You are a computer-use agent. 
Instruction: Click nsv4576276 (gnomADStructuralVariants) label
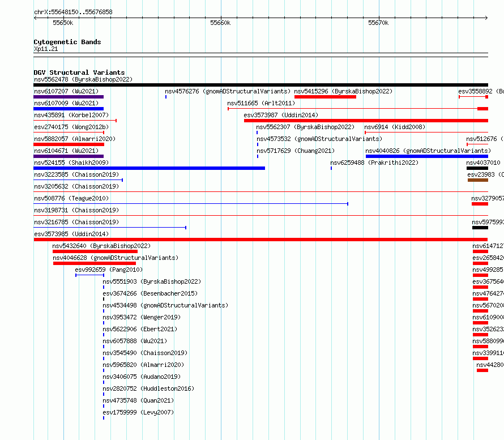[228, 91]
